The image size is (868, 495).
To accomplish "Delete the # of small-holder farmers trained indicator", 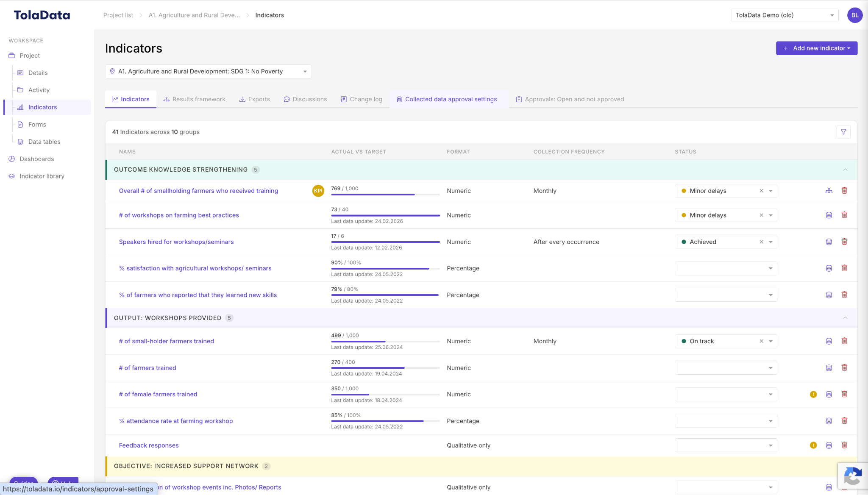I will pos(844,341).
